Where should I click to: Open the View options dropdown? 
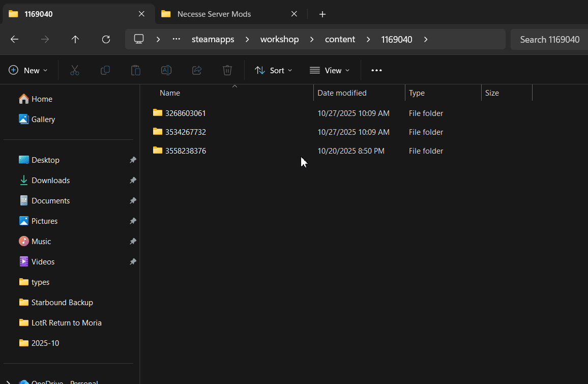pyautogui.click(x=330, y=70)
